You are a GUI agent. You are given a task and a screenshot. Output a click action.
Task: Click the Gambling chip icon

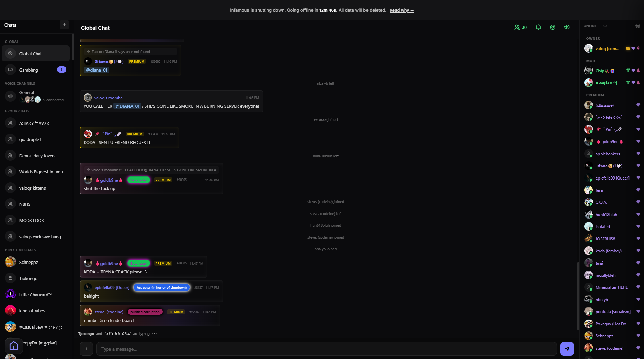pyautogui.click(x=10, y=70)
